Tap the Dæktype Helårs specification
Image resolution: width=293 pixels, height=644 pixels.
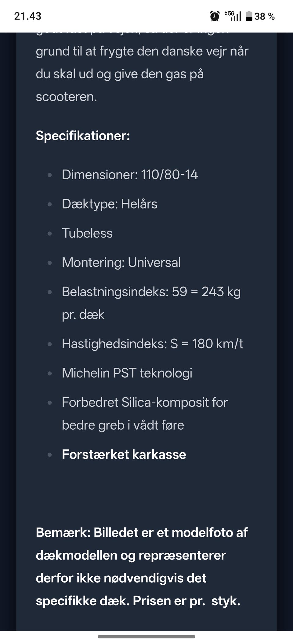point(110,204)
